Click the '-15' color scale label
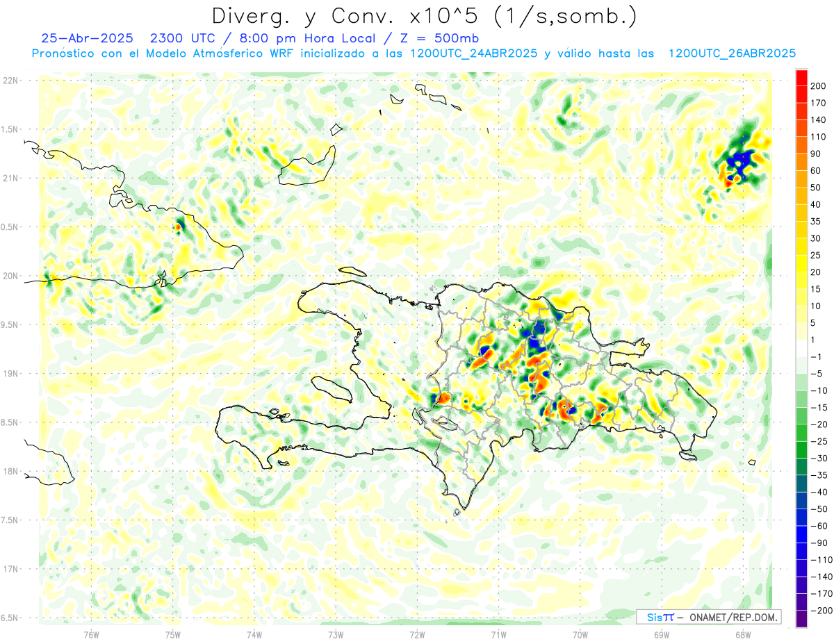This screenshot has height=644, width=834. coord(819,407)
